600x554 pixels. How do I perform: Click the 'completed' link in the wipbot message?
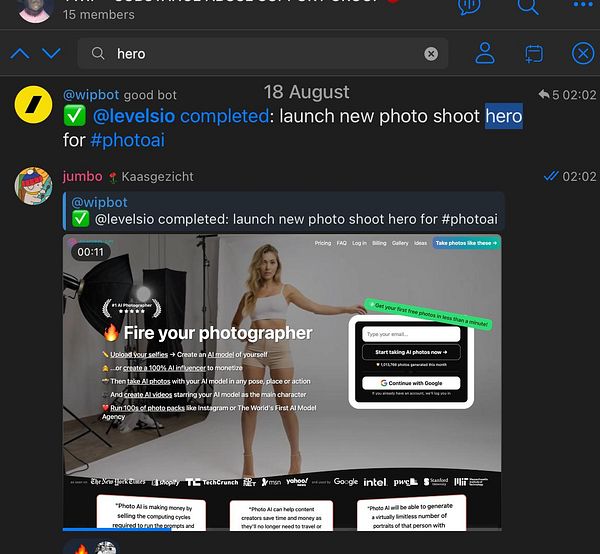(225, 116)
